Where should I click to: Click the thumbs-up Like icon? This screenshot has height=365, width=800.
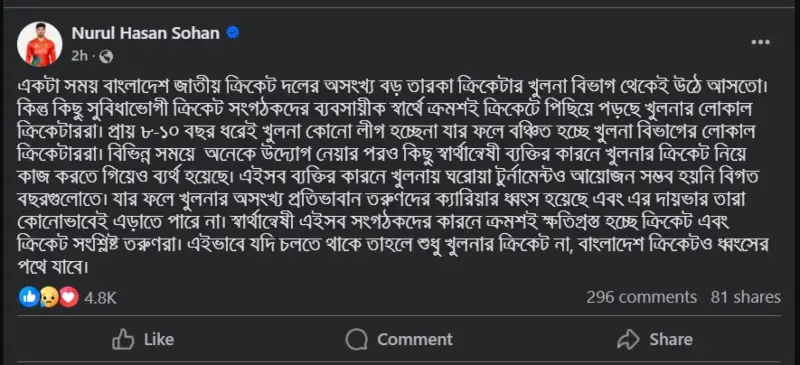[123, 339]
